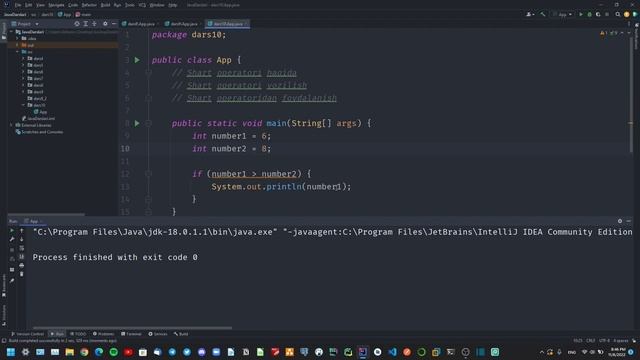
Task: Expand the .idea folder
Action: click(17, 38)
